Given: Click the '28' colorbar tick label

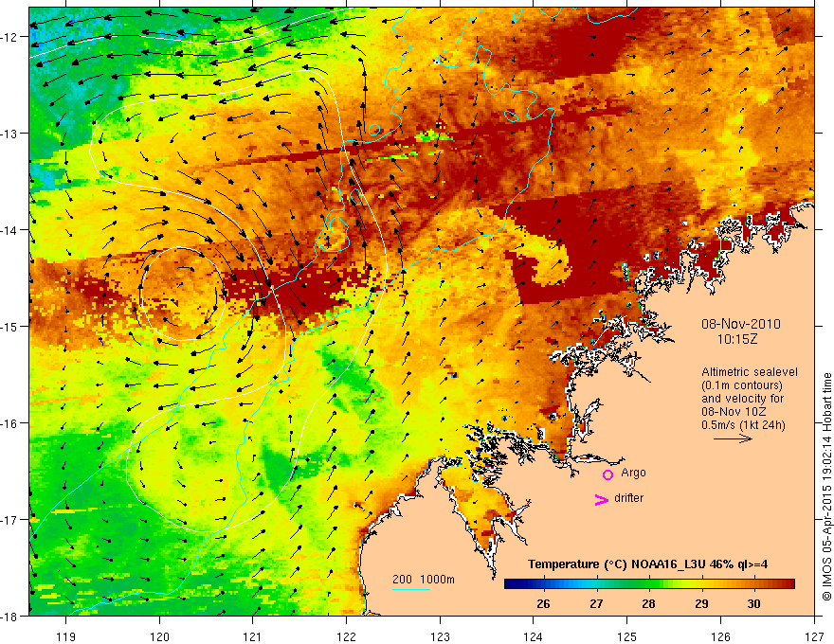Looking at the screenshot, I should (x=648, y=603).
